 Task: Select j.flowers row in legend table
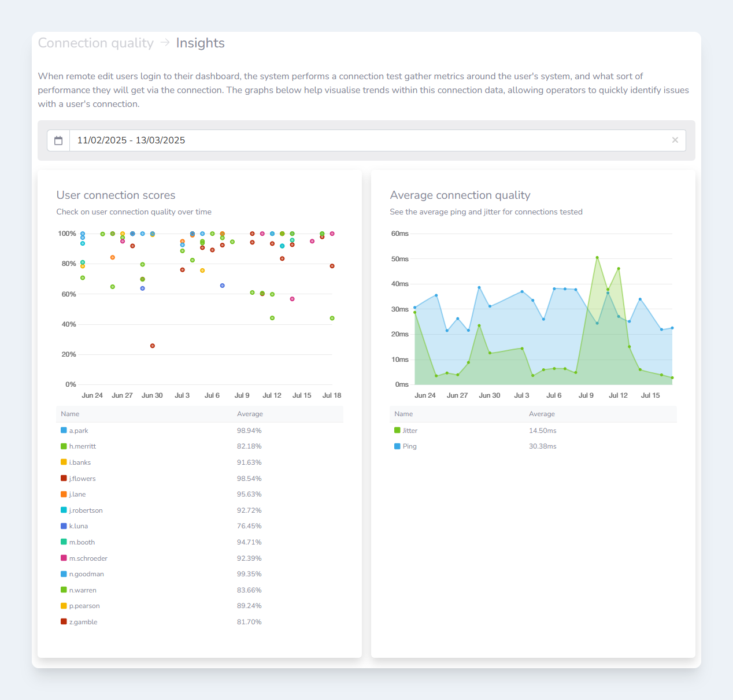pyautogui.click(x=82, y=479)
